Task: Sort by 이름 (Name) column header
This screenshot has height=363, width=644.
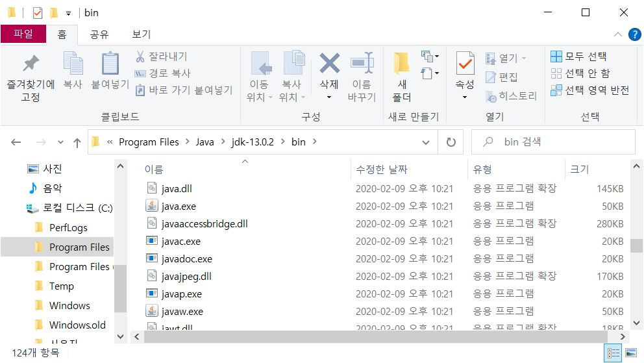Action: point(154,169)
